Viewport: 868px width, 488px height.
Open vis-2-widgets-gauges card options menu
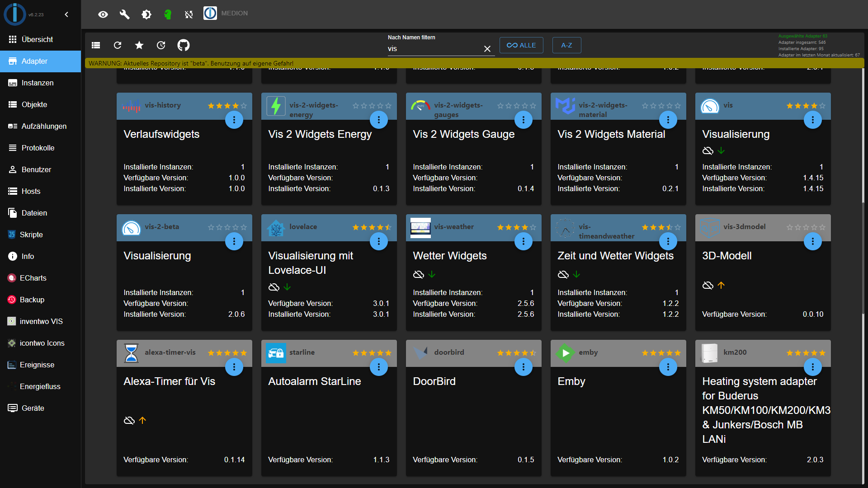coord(524,120)
